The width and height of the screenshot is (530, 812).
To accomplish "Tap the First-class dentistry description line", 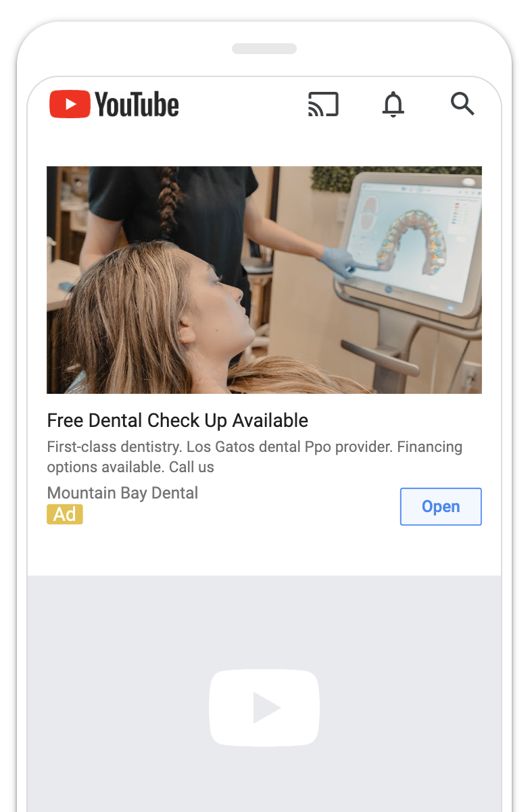I will pos(255,447).
